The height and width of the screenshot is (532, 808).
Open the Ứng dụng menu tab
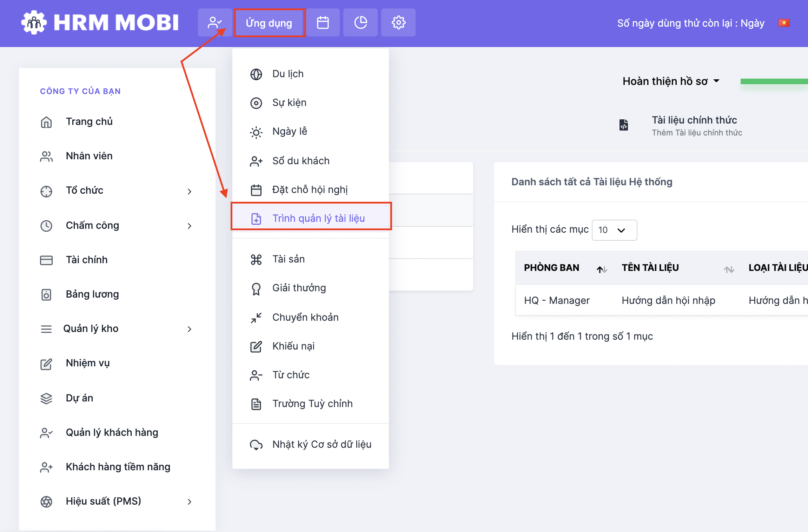click(x=269, y=23)
